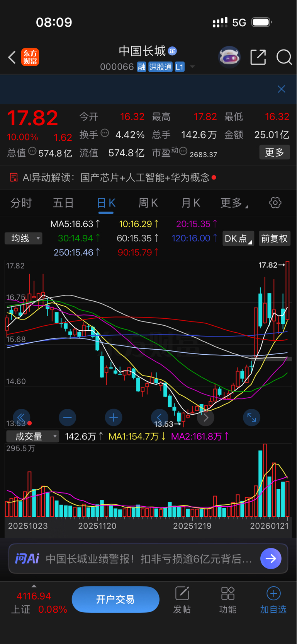The width and height of the screenshot is (297, 644).
Task: Tap the green 30:14.94 average
Action: [79, 238]
